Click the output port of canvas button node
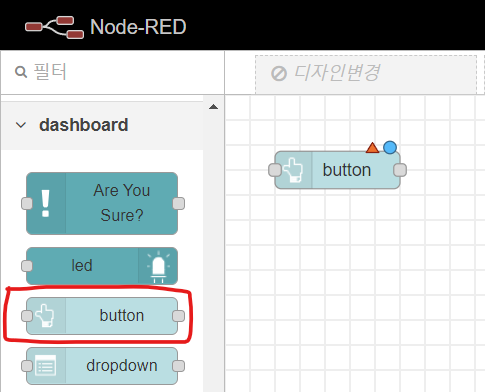This screenshot has width=485, height=392. click(400, 170)
